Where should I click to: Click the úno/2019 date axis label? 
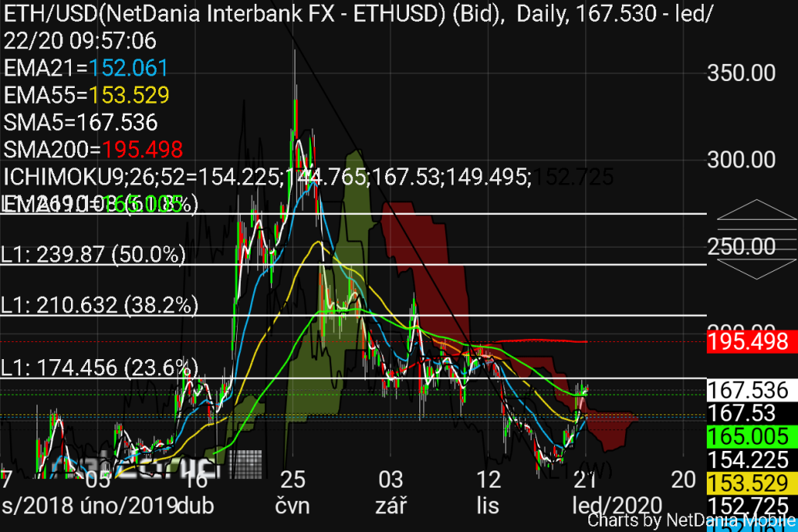coord(129,506)
